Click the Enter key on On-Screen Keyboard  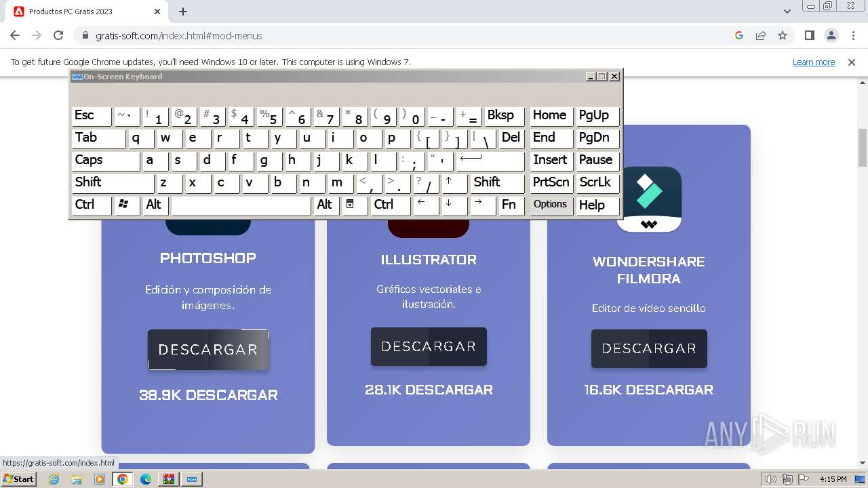tap(490, 161)
